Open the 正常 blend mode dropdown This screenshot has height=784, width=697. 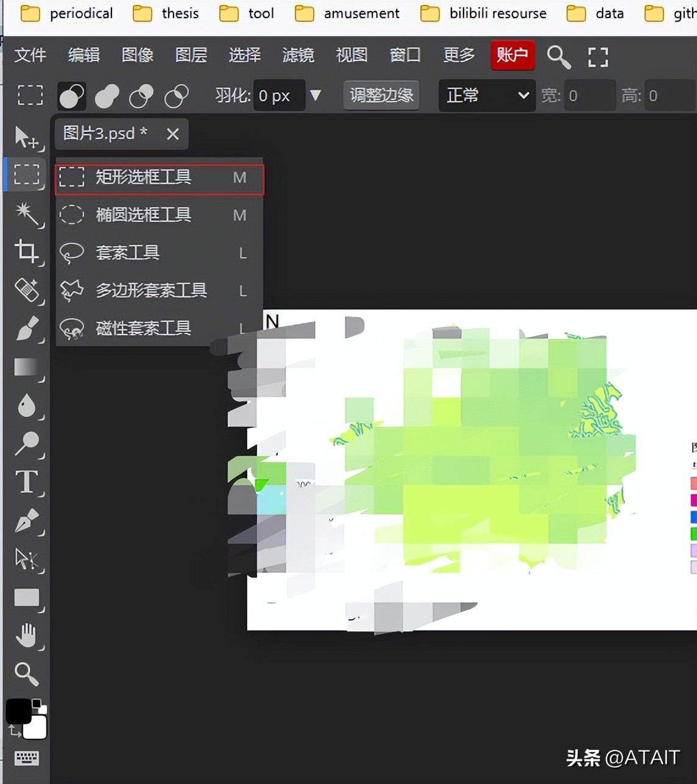(486, 96)
